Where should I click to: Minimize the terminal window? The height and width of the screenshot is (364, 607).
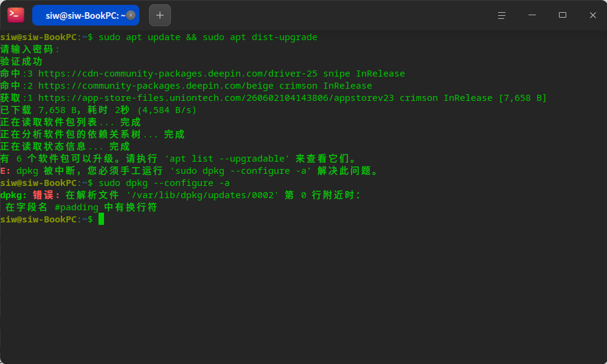coord(532,15)
